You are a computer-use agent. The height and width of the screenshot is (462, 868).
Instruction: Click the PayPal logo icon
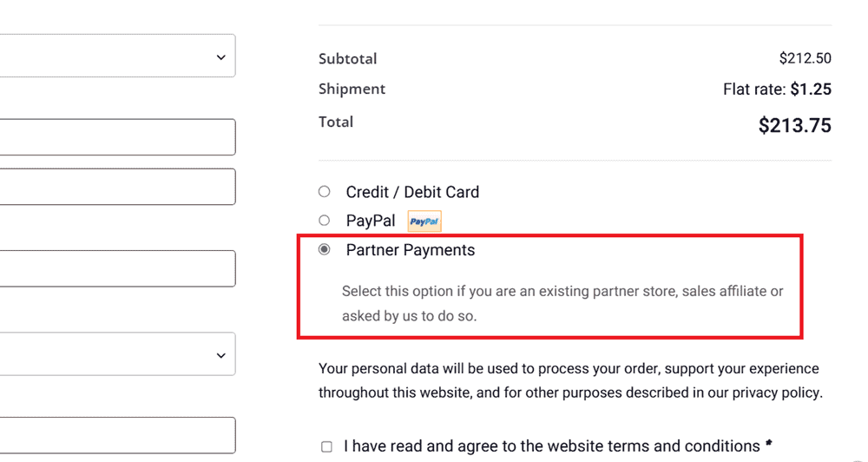(424, 221)
